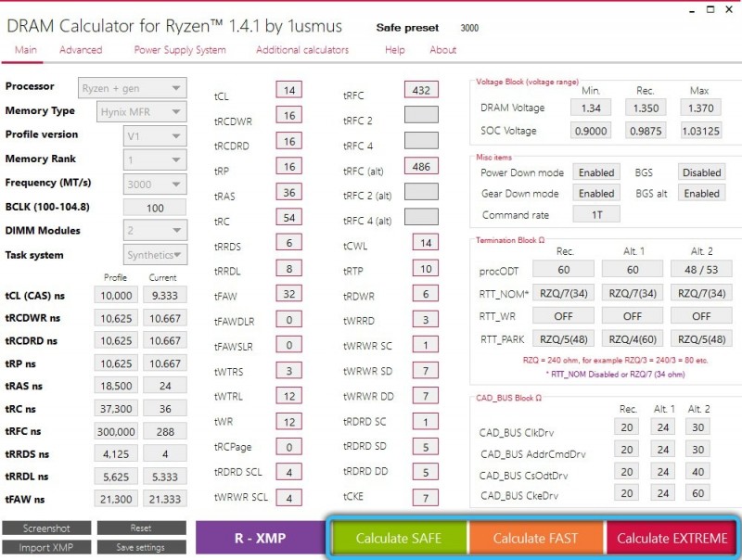Image resolution: width=742 pixels, height=560 pixels.
Task: Switch to the Main tab
Action: [26, 50]
